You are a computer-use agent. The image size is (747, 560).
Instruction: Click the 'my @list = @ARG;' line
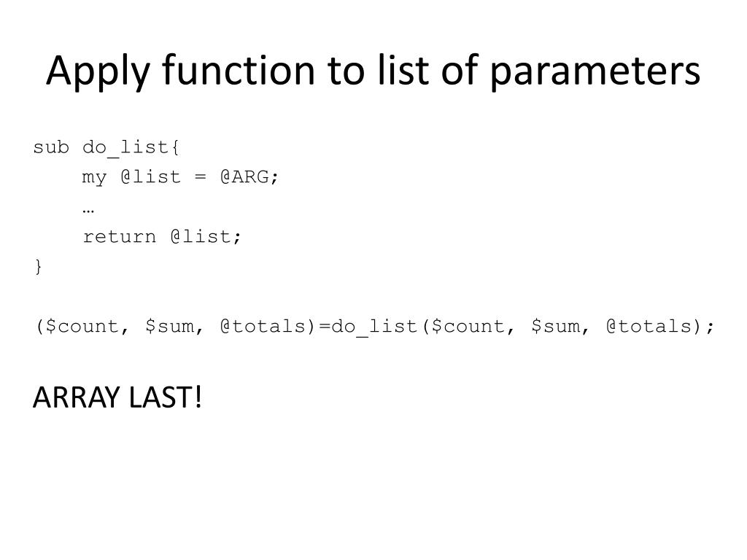pyautogui.click(x=180, y=177)
